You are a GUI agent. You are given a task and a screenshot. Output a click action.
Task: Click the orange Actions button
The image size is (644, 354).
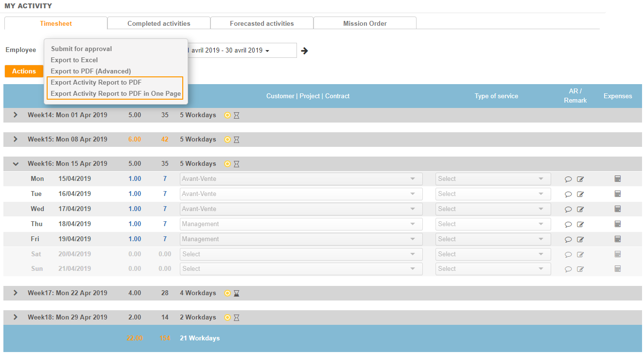point(24,71)
